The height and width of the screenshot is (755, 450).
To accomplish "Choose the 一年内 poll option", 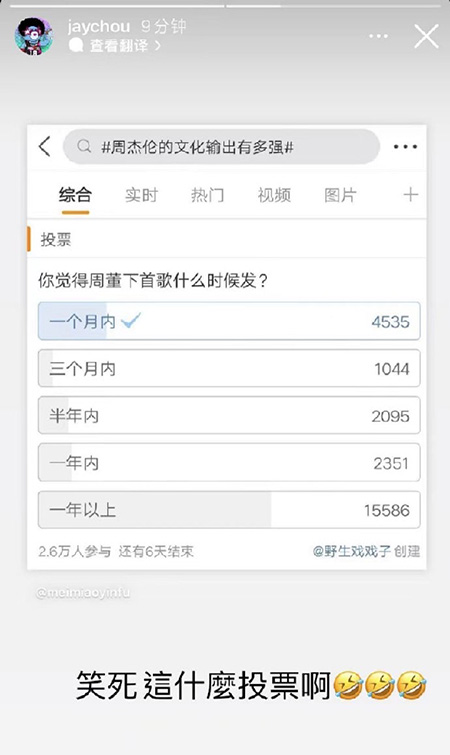I will pos(229,463).
